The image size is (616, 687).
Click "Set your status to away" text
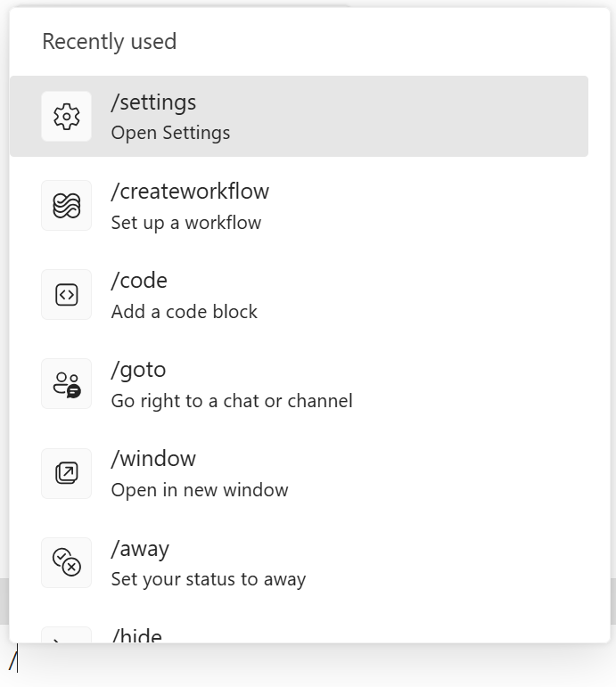208,579
